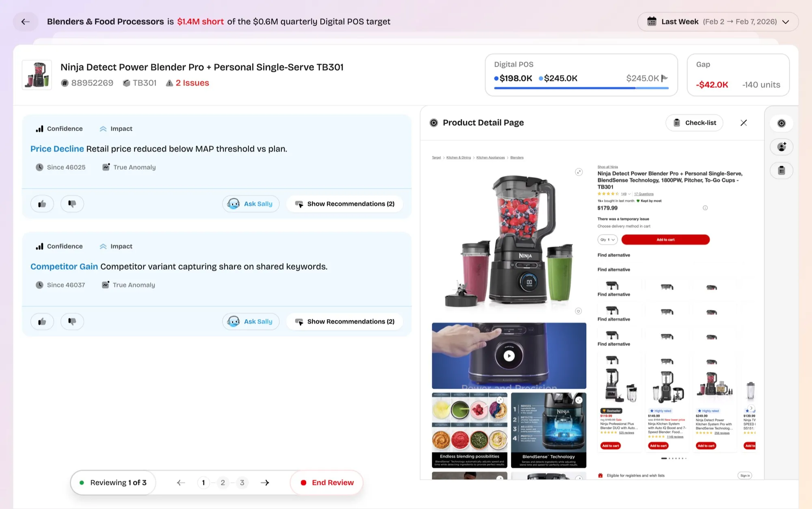Open the Price Decline issue title
Image resolution: width=812 pixels, height=509 pixels.
coord(57,149)
